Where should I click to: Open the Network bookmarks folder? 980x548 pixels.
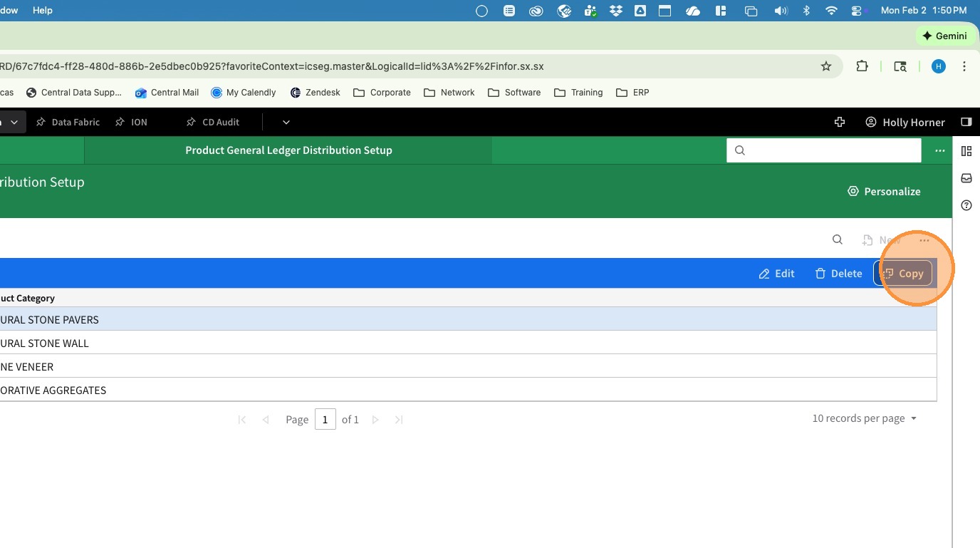pyautogui.click(x=449, y=93)
